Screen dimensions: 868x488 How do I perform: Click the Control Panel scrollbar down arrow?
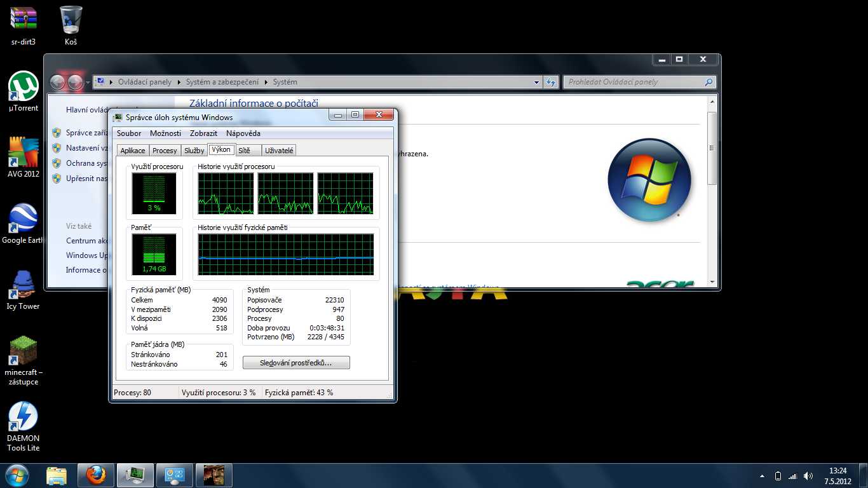click(x=712, y=282)
